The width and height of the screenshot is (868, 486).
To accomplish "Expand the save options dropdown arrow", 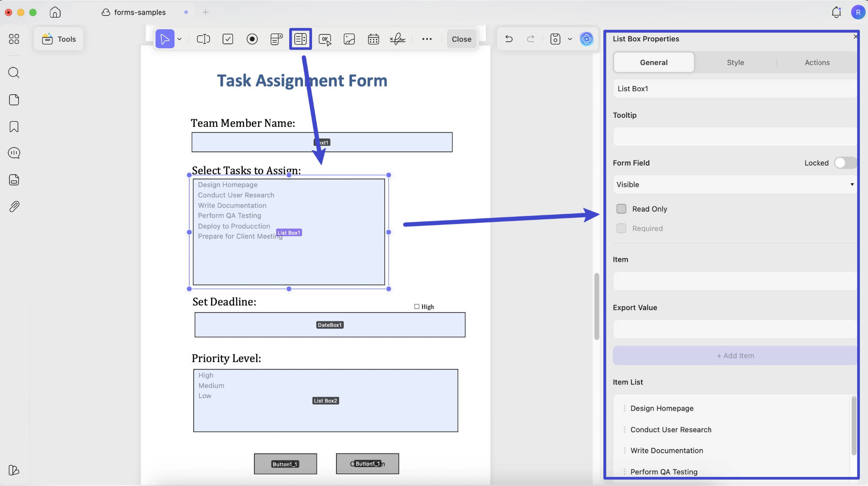I will pos(570,39).
